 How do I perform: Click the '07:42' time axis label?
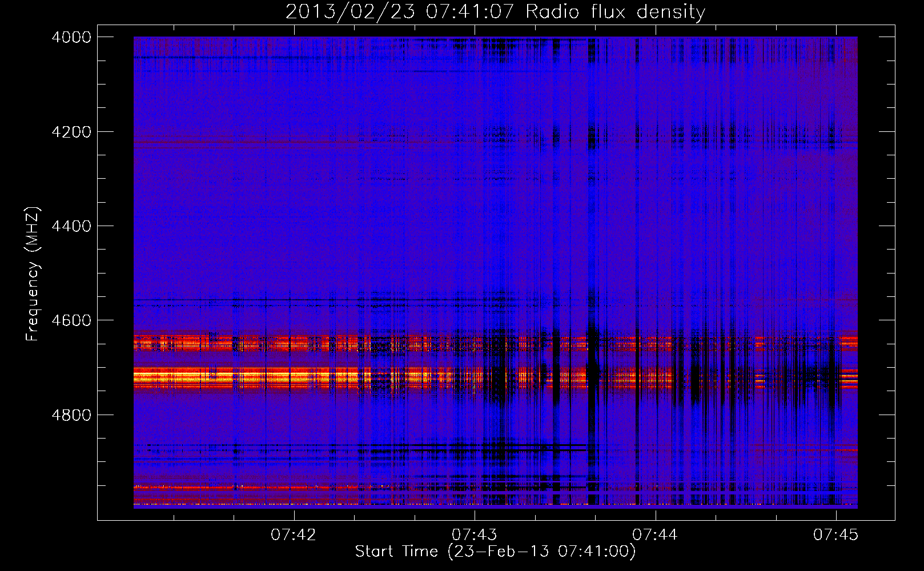click(294, 535)
